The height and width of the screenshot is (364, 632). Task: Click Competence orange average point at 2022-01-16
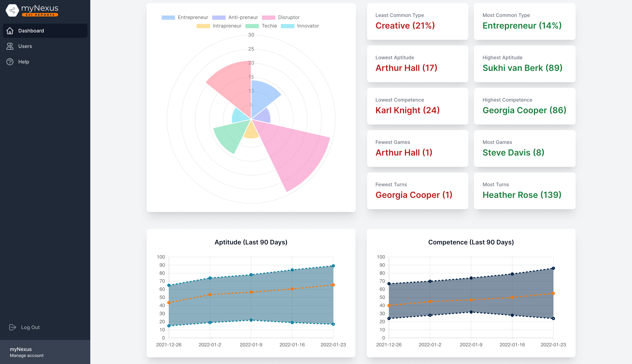[x=512, y=298]
